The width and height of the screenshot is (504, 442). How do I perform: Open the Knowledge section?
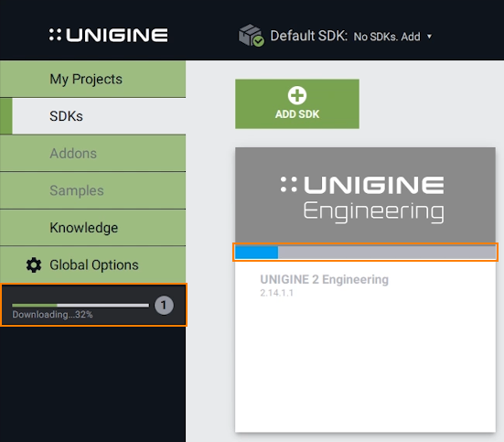click(x=93, y=228)
